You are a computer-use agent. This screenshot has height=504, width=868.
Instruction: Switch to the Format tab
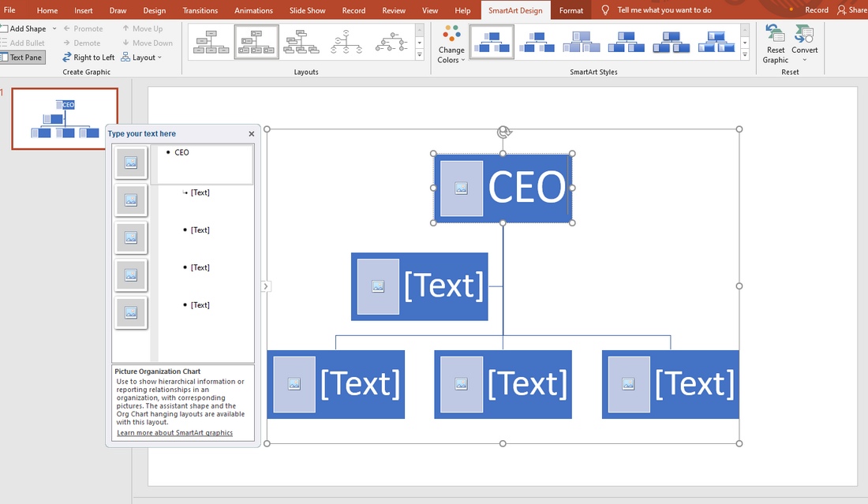point(571,10)
